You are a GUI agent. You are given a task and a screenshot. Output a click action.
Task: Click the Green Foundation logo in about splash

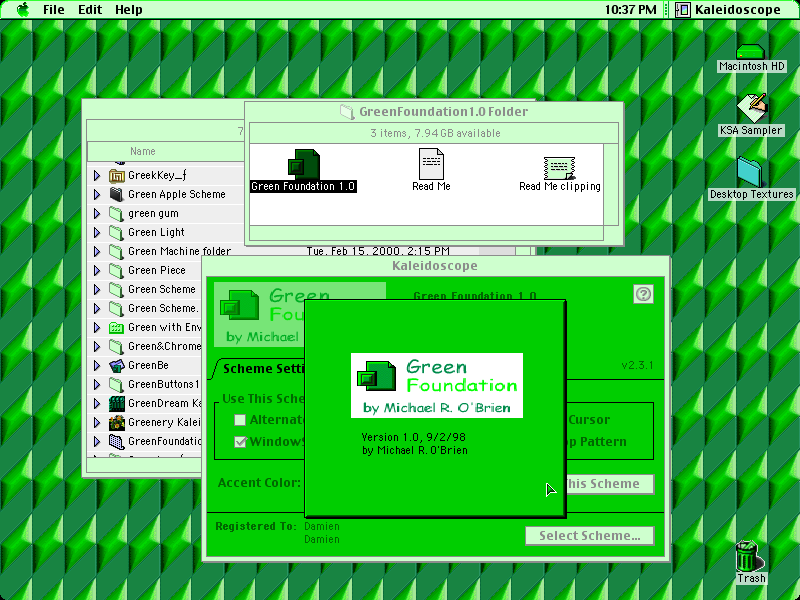(x=437, y=385)
